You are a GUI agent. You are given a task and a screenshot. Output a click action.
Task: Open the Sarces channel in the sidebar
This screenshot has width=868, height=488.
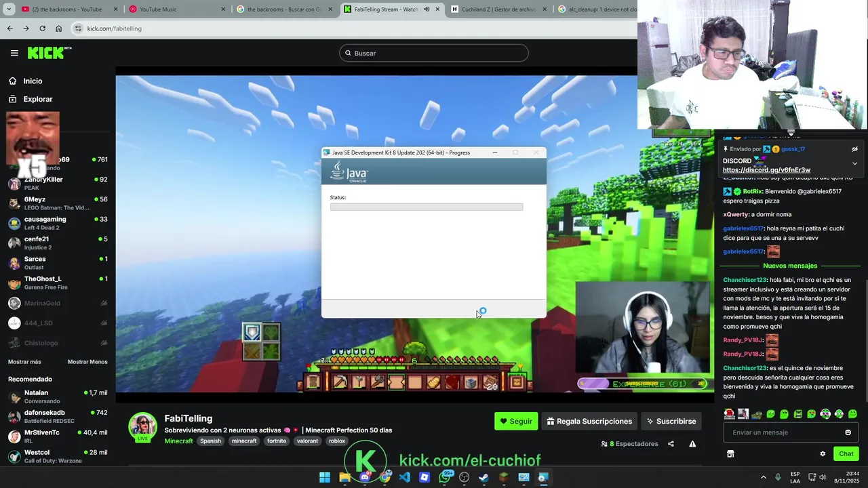coord(58,263)
